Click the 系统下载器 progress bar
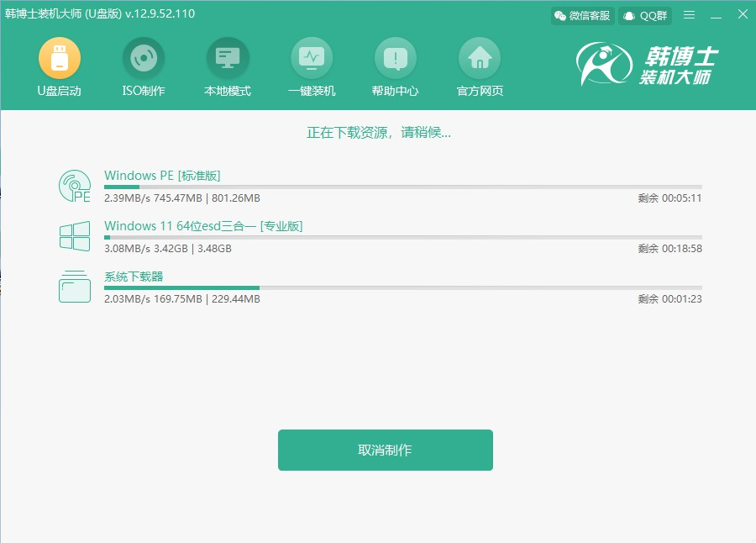The width and height of the screenshot is (756, 543). point(402,287)
